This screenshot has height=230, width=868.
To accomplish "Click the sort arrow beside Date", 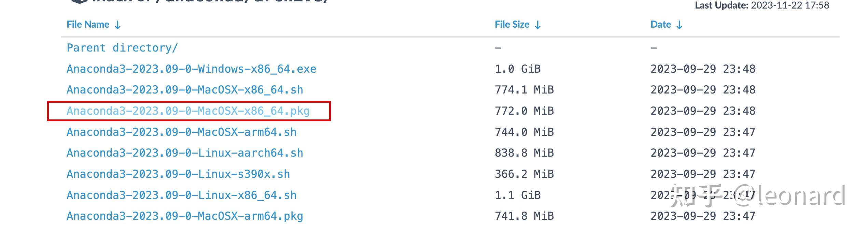I will (x=680, y=25).
